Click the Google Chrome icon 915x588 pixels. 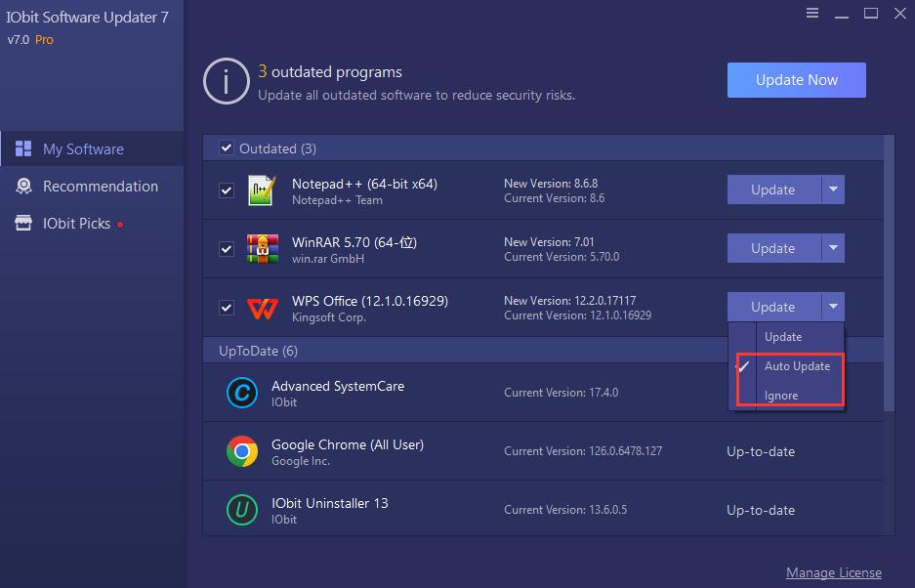[x=241, y=451]
